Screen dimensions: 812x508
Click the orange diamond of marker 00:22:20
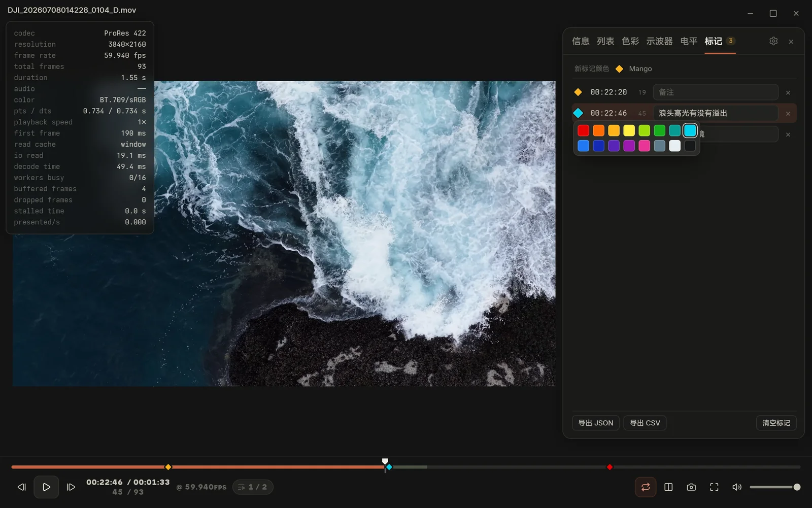578,92
